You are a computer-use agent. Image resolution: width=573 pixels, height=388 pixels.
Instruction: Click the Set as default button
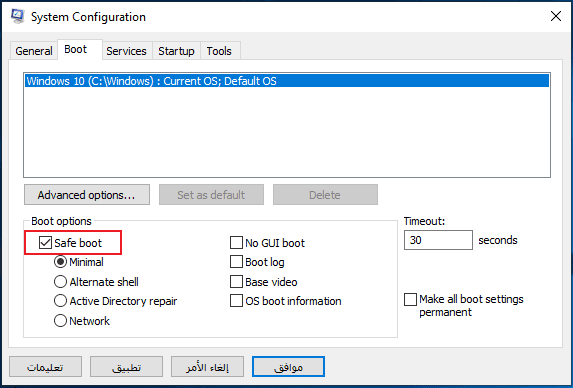[x=211, y=195]
